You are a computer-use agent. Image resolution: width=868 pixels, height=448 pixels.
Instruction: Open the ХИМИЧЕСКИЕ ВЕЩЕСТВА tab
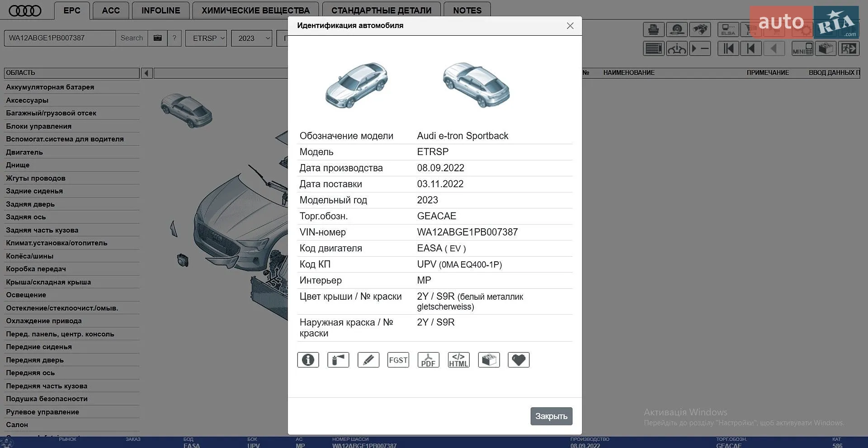point(255,10)
